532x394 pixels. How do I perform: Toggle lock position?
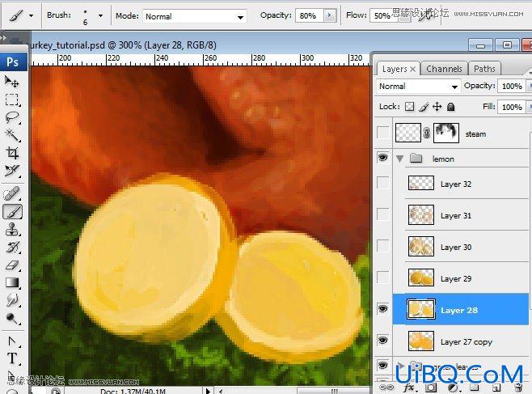[x=437, y=107]
